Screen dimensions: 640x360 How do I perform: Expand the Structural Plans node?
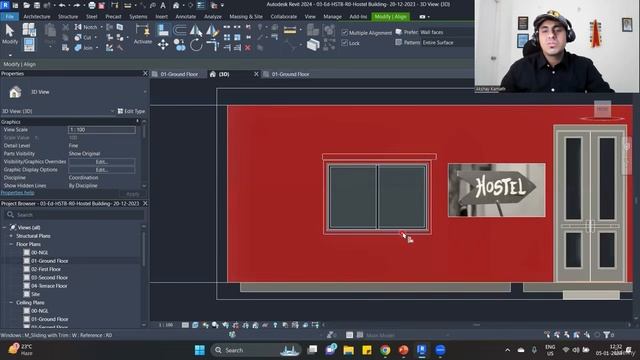[x=11, y=236]
